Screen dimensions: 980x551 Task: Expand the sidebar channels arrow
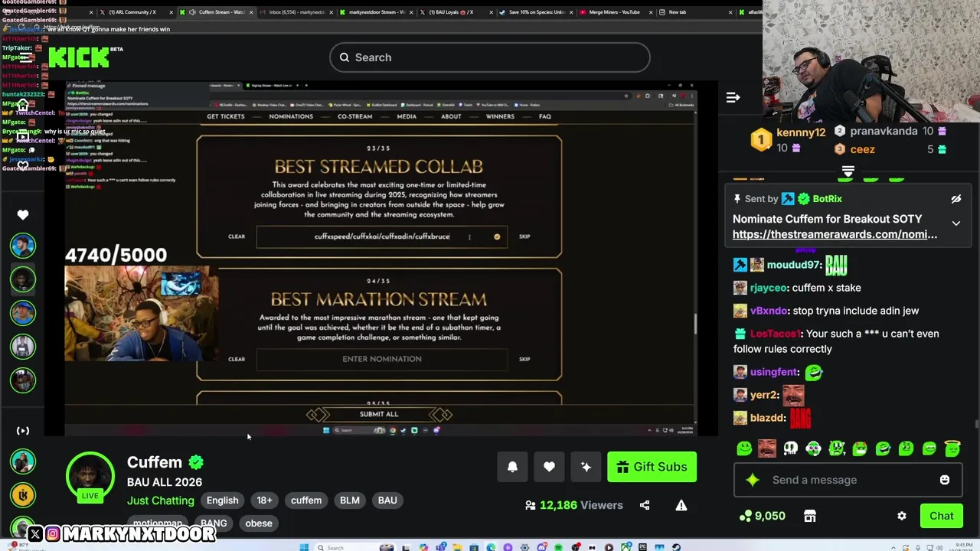point(23,431)
